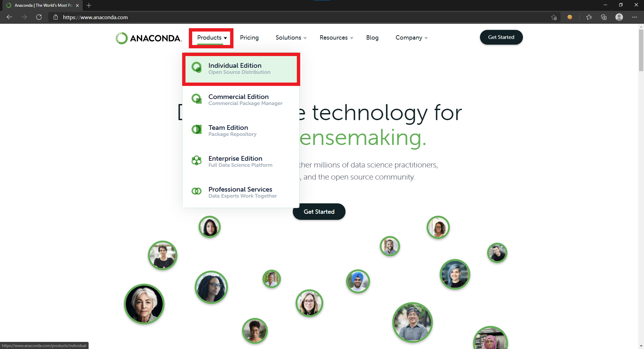Click the page vertical scrollbar thumb
The width and height of the screenshot is (644, 349).
(x=641, y=50)
